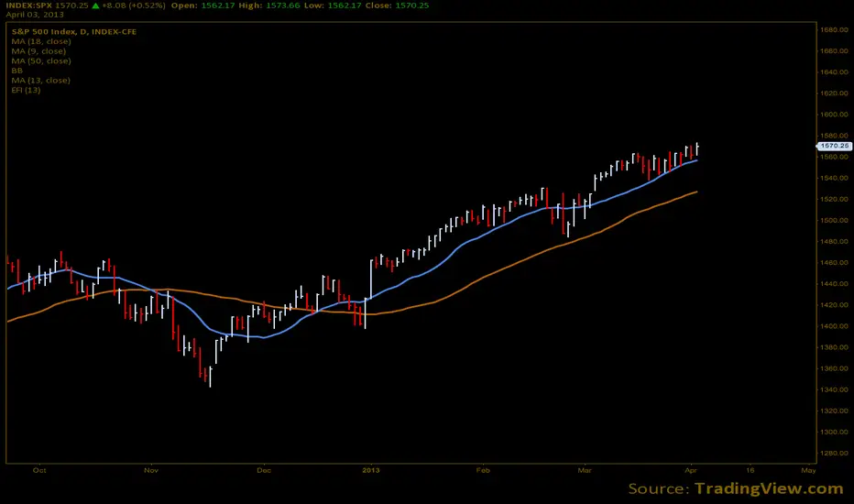Select the MA (13, close) legend entry

coord(41,80)
